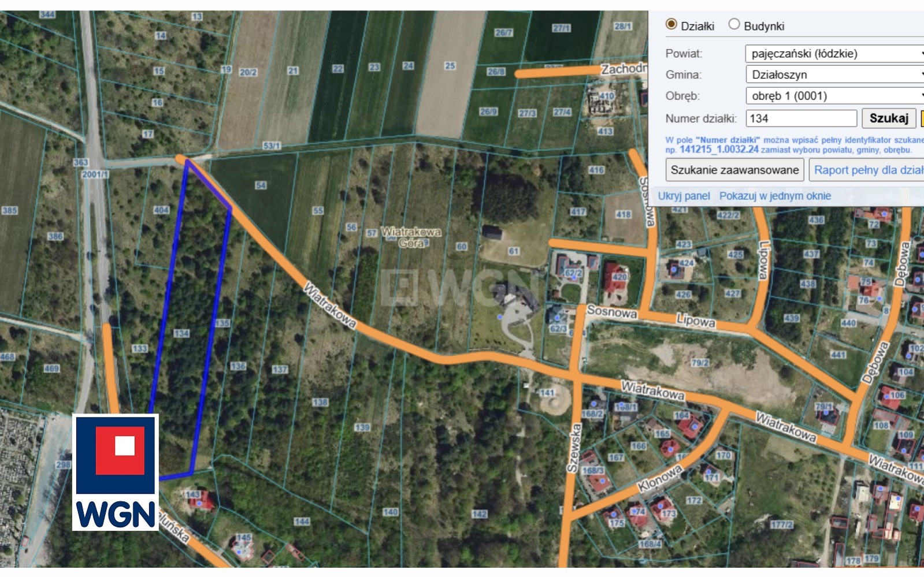
Task: Click parcel label 135 on map
Action: [x=222, y=323]
